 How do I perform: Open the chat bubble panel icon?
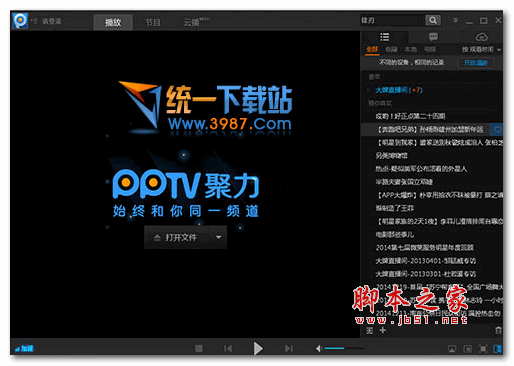[x=433, y=37]
